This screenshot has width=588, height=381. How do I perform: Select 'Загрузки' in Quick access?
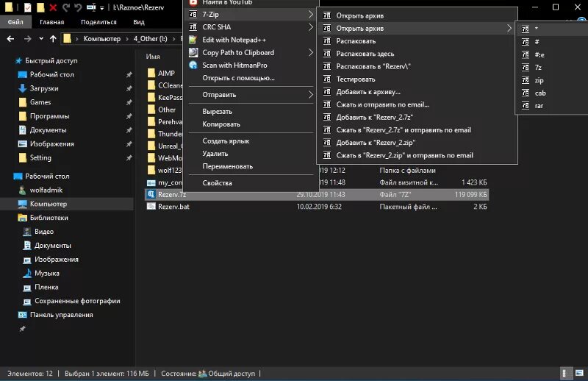(x=44, y=88)
